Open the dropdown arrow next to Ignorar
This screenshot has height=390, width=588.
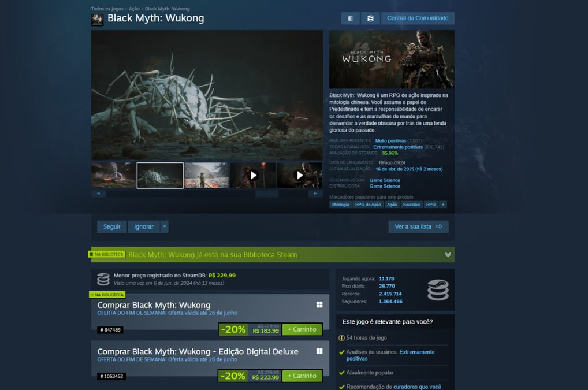tap(164, 226)
